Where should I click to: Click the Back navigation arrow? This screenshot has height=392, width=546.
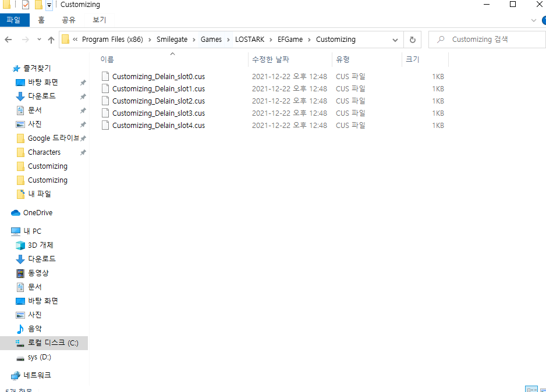pyautogui.click(x=8, y=40)
